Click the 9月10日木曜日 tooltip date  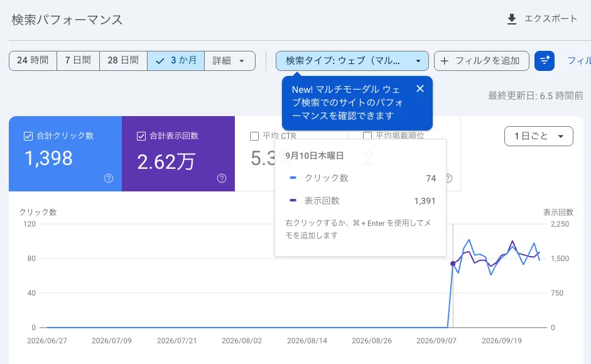click(x=315, y=156)
